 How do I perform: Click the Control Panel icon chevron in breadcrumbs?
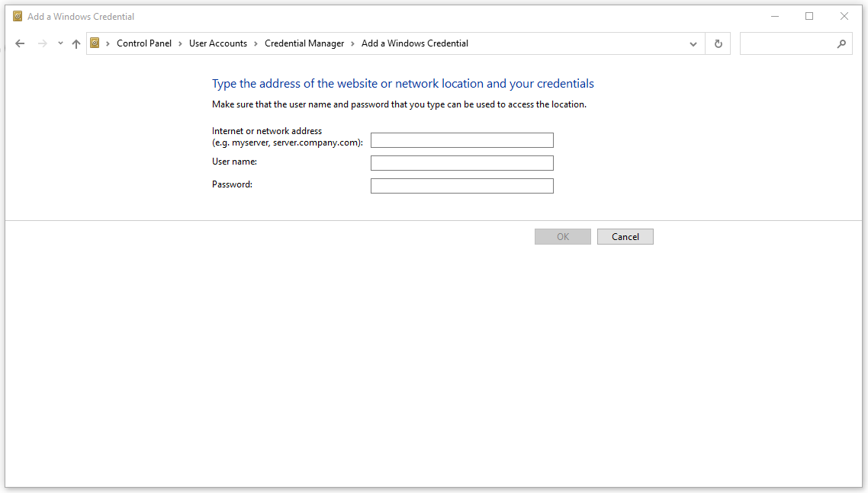click(178, 43)
